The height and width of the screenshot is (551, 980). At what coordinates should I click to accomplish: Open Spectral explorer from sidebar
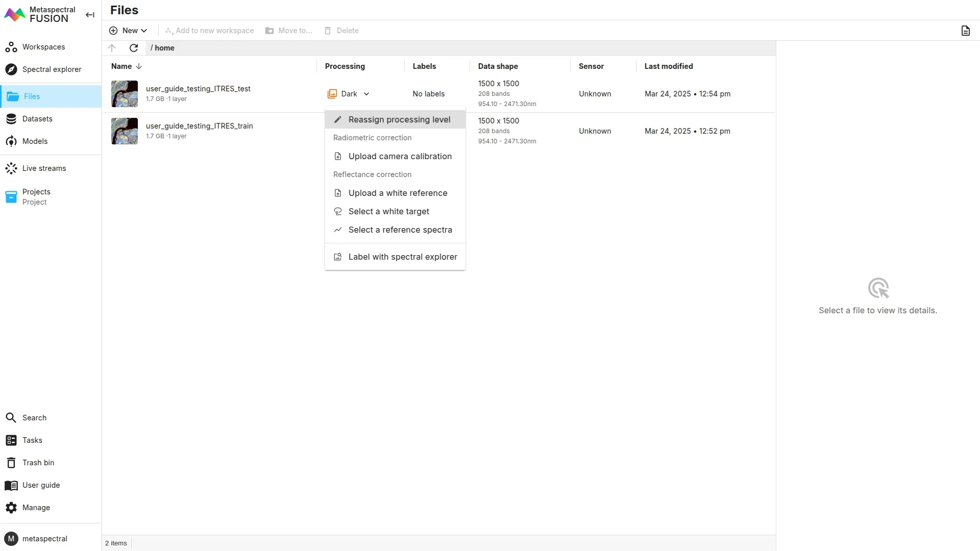click(51, 69)
